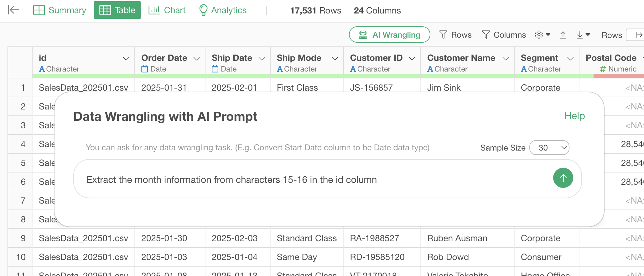644x276 pixels.
Task: Open the Sample Size dropdown
Action: tap(549, 148)
